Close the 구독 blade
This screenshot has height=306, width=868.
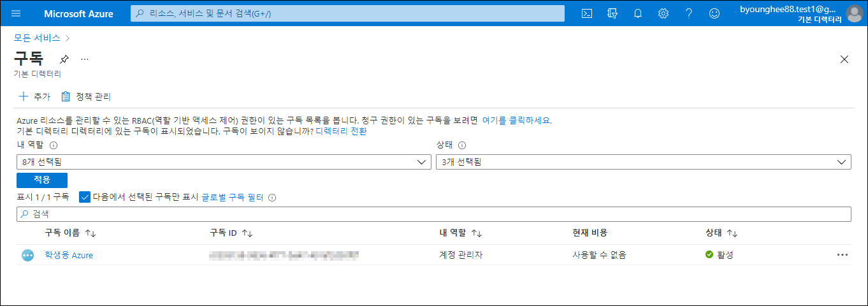[844, 59]
